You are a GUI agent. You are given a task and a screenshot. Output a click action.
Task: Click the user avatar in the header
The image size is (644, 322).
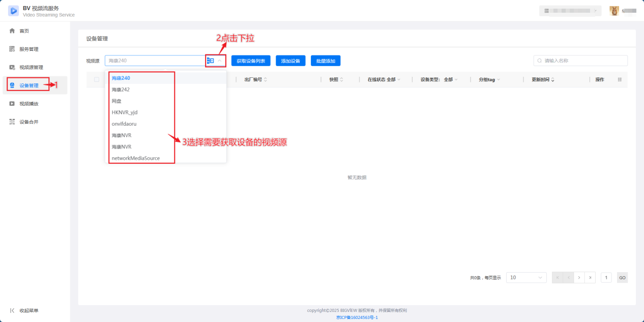[x=614, y=11]
